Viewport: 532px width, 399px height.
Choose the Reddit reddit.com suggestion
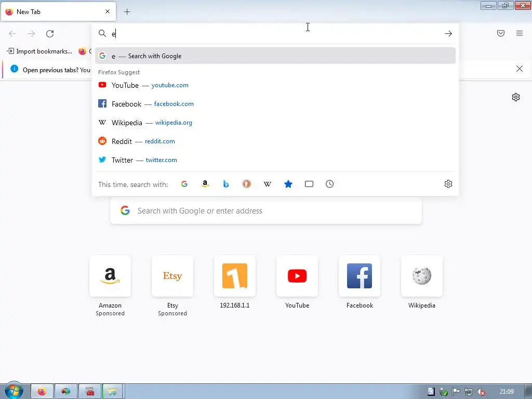coord(275,141)
